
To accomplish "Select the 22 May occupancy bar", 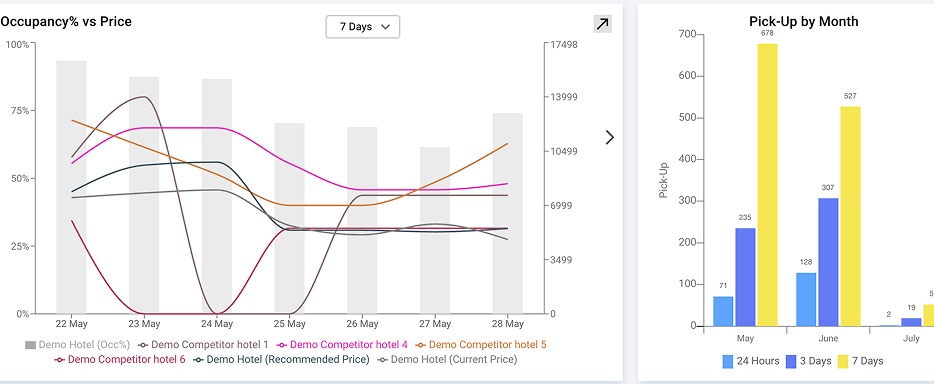I will coord(71,187).
